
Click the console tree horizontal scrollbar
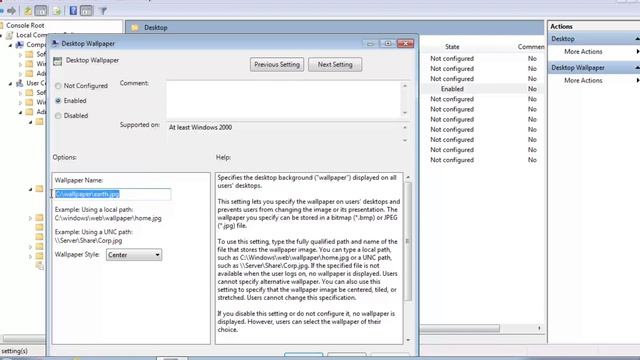coord(24,339)
